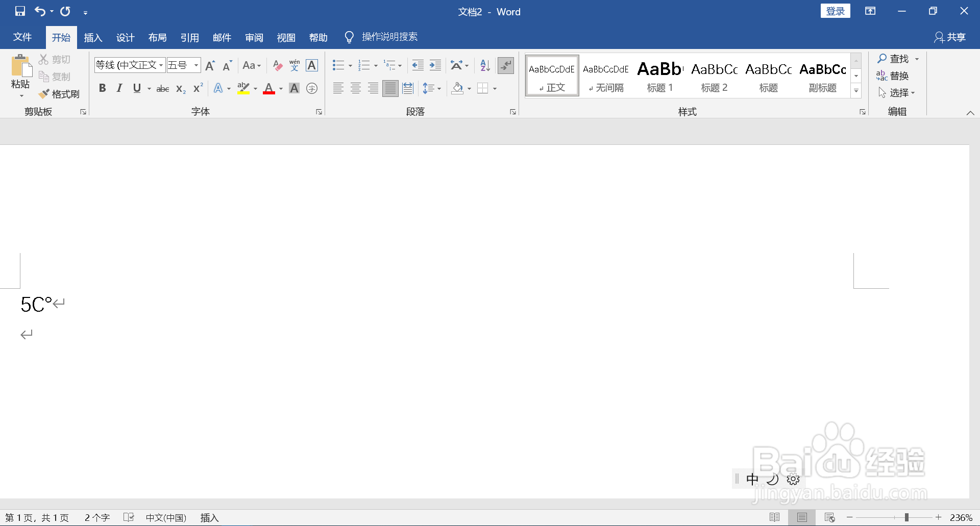This screenshot has height=526, width=980.
Task: Click the Paste clipboard icon
Action: pos(21,67)
